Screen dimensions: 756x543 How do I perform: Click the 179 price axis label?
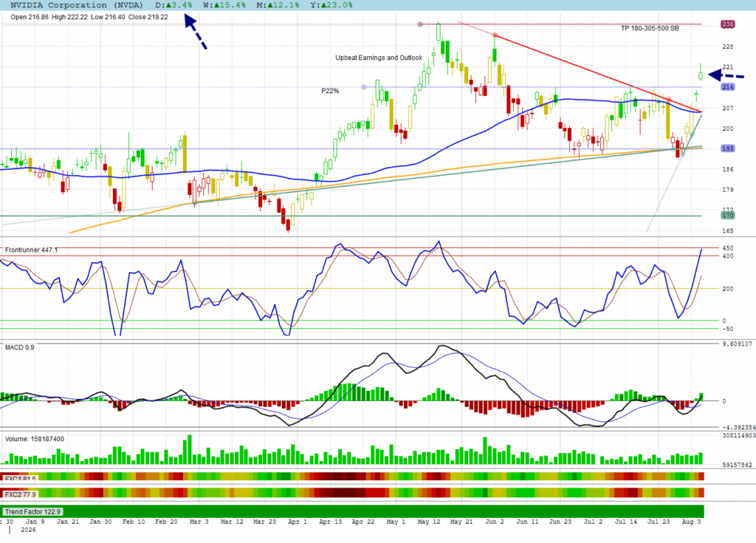727,190
